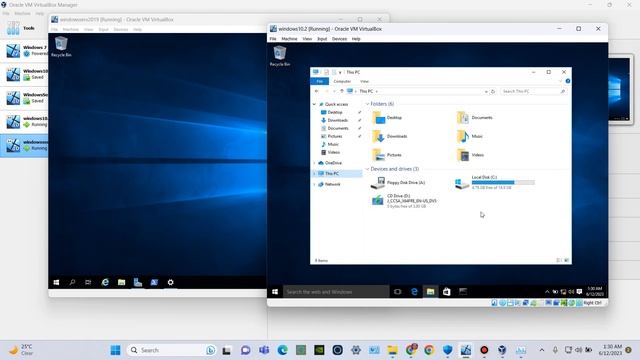Expand Explorer ribbon chevron
This screenshot has height=360, width=640.
point(560,81)
